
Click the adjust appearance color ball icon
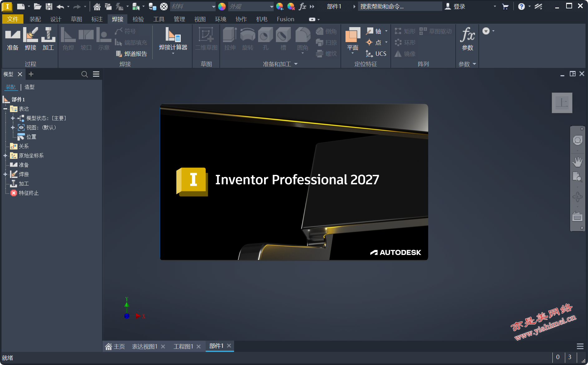click(280, 6)
